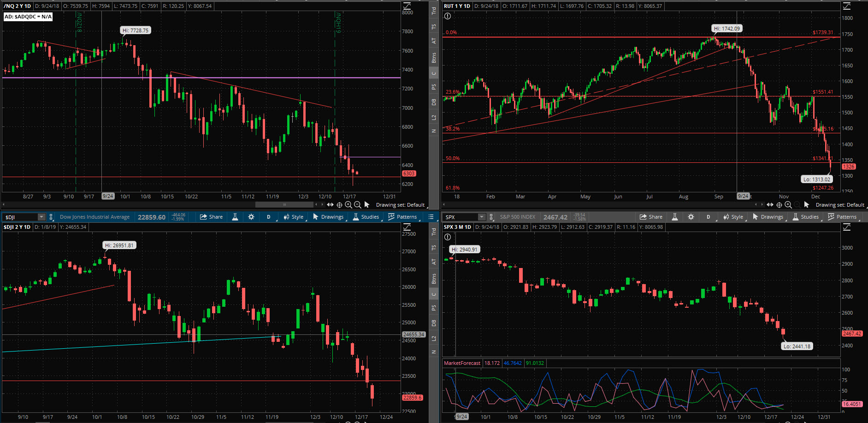Image resolution: width=868 pixels, height=423 pixels.
Task: Click the symbol link icon next to $DJI
Action: click(51, 217)
